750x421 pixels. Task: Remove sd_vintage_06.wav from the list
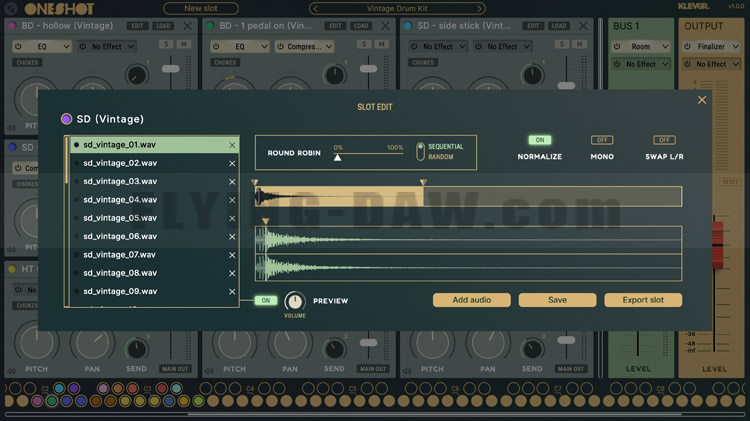click(232, 237)
